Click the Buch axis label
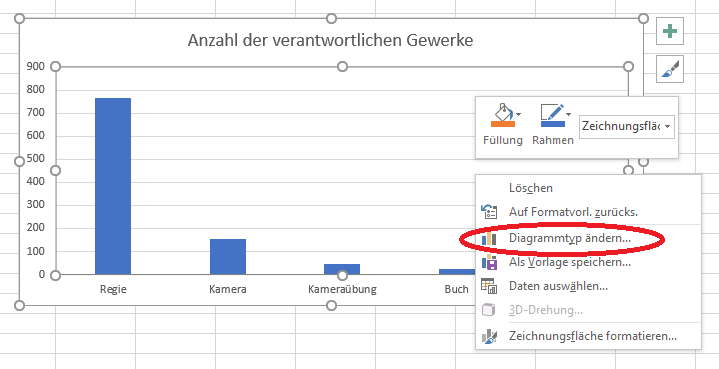The height and width of the screenshot is (369, 719). (457, 290)
